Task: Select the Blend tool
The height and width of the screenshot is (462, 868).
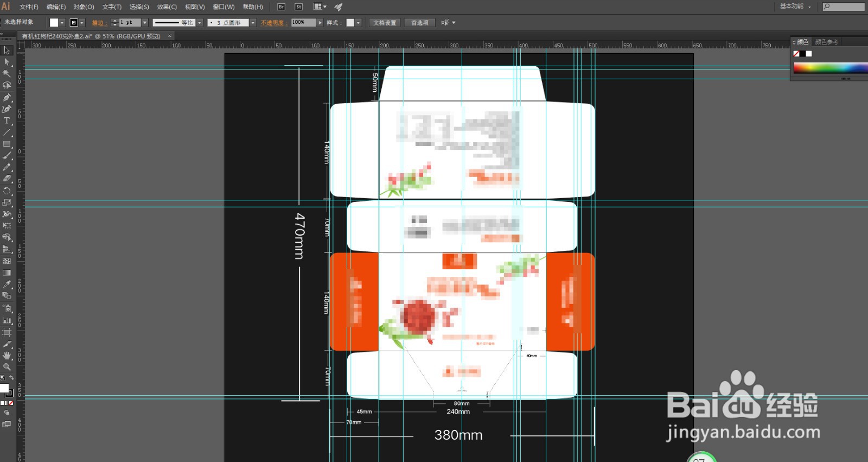Action: (x=7, y=296)
